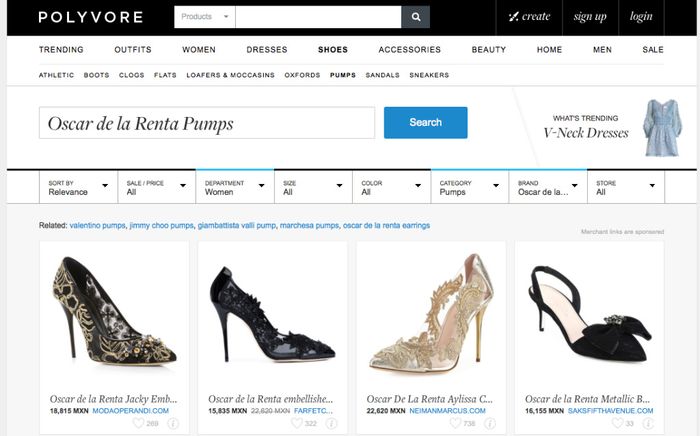This screenshot has width=700, height=436.
Task: Select the Clogs subcategory
Action: click(x=132, y=75)
